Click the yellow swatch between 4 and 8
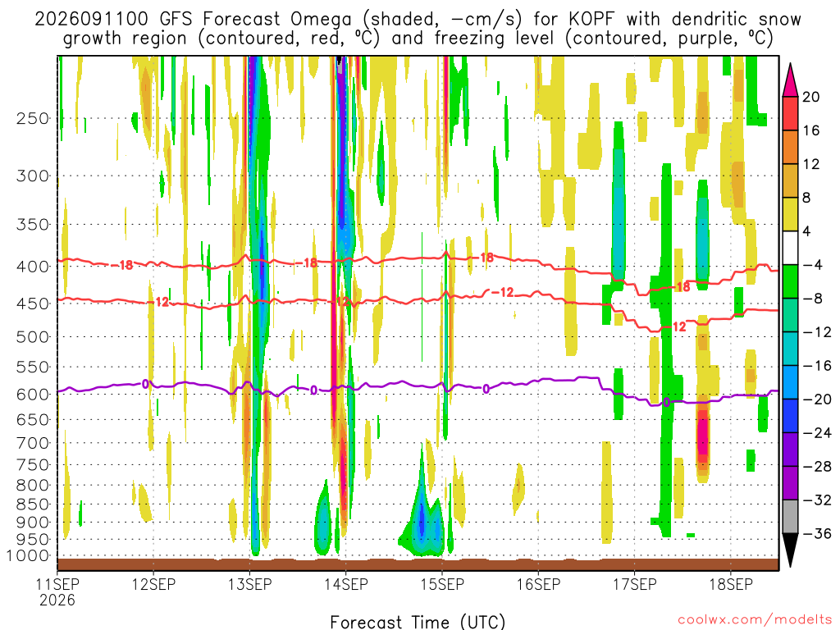The height and width of the screenshot is (630, 840). pos(790,214)
